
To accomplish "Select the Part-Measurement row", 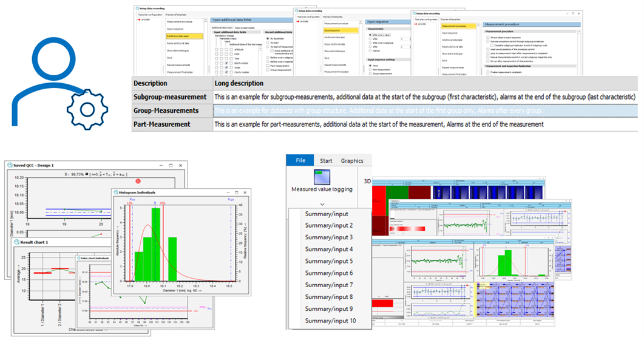I will click(x=385, y=124).
